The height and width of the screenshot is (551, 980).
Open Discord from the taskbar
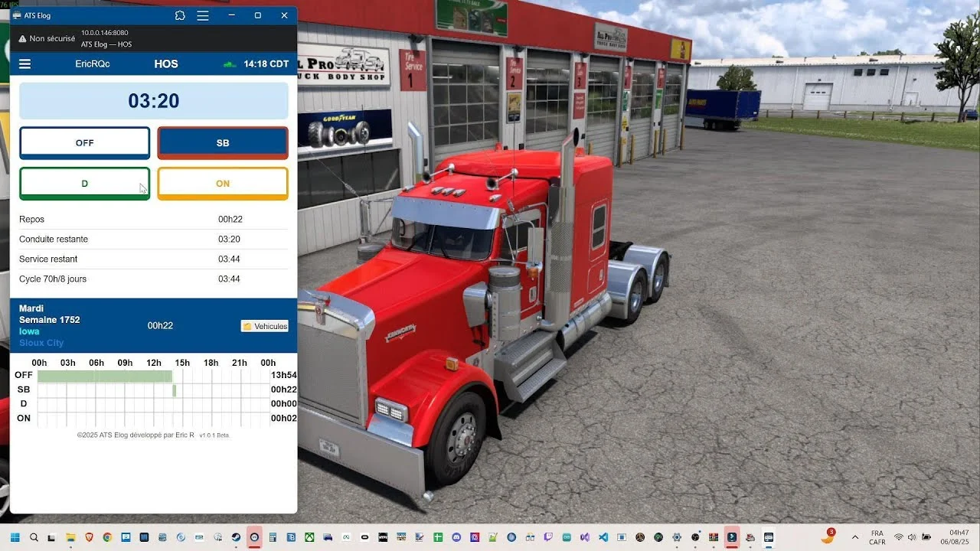click(456, 537)
